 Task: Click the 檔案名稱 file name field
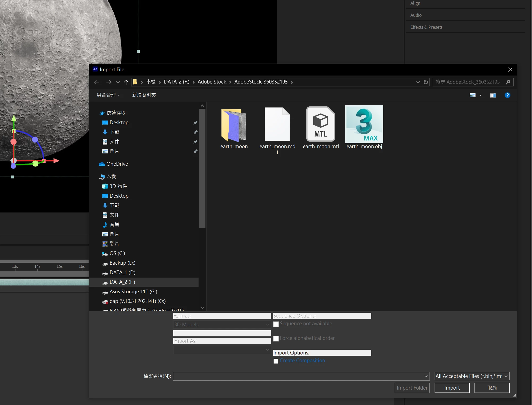tap(298, 376)
